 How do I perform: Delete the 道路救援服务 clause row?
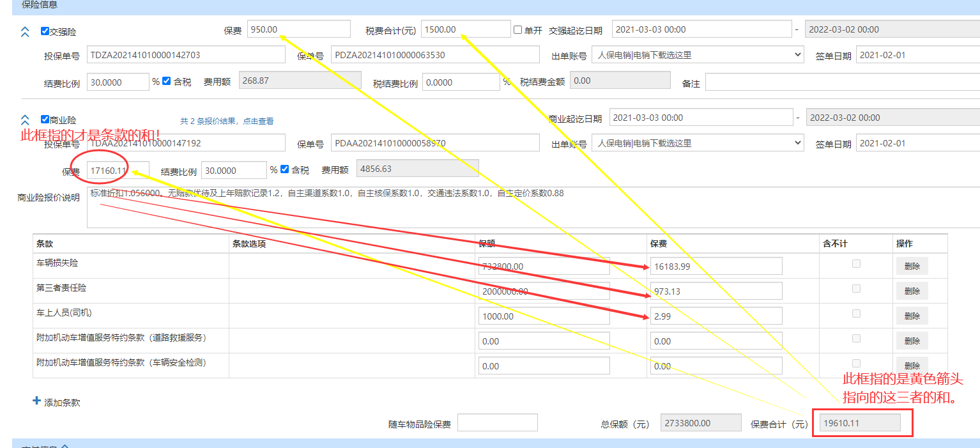pos(912,341)
